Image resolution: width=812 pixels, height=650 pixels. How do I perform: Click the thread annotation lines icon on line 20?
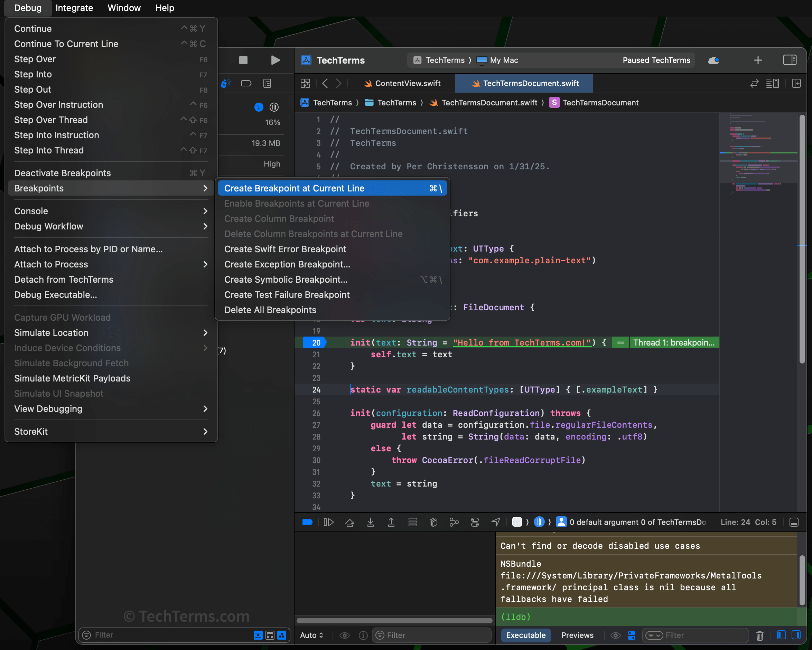pyautogui.click(x=621, y=342)
